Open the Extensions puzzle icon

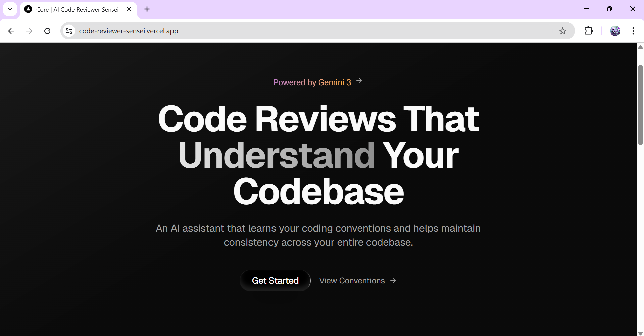tap(589, 31)
